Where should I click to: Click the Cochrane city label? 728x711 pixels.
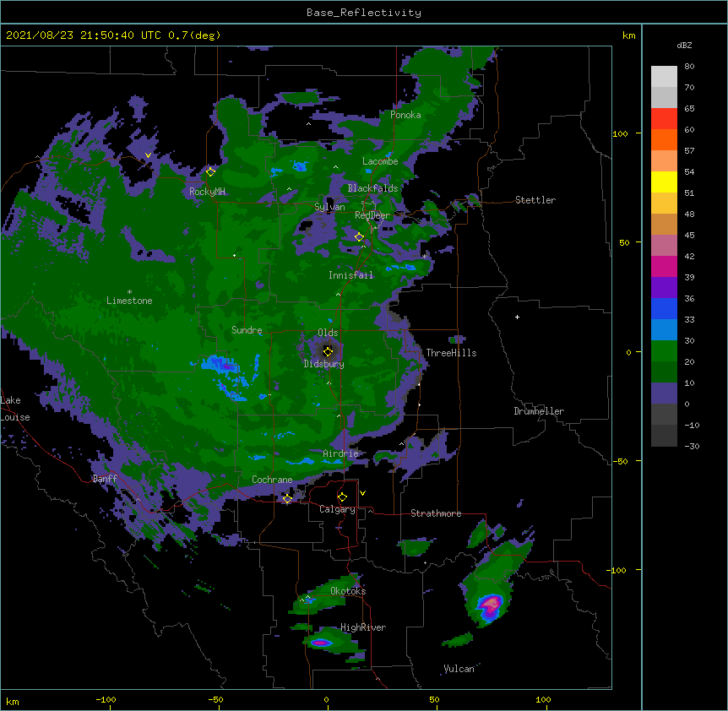point(272,480)
